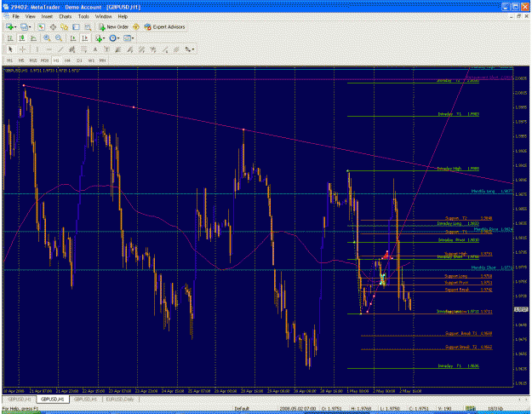
Task: Switch timeframe to M30
Action: click(44, 60)
